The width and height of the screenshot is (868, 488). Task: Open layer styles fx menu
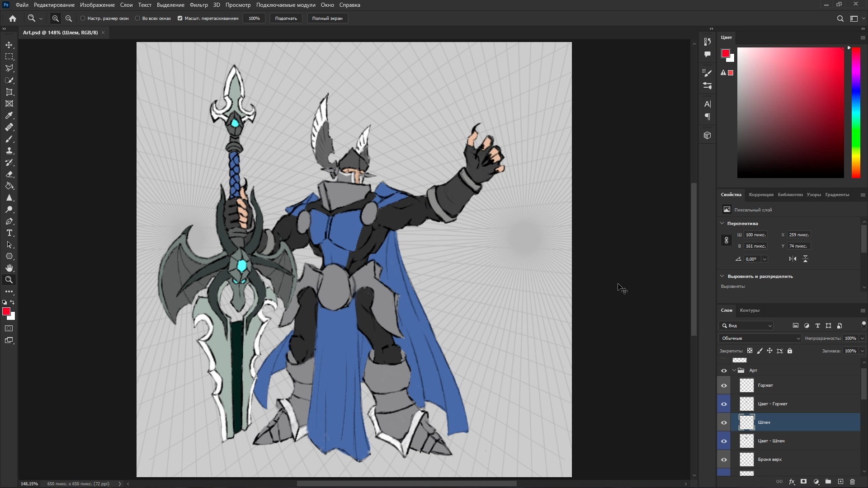click(x=792, y=482)
